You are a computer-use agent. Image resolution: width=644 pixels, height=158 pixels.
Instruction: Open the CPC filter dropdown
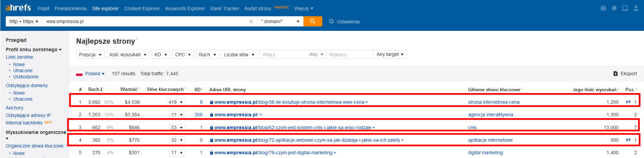tap(183, 55)
